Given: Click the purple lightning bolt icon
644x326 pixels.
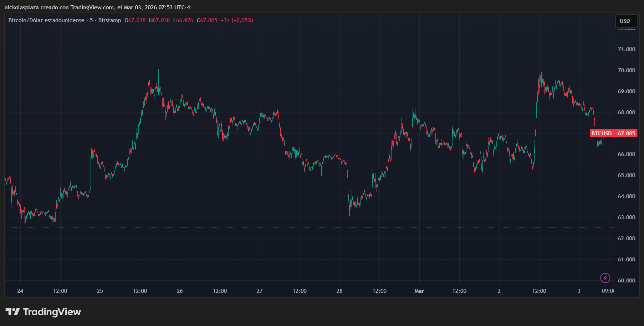Looking at the screenshot, I should pyautogui.click(x=605, y=278).
